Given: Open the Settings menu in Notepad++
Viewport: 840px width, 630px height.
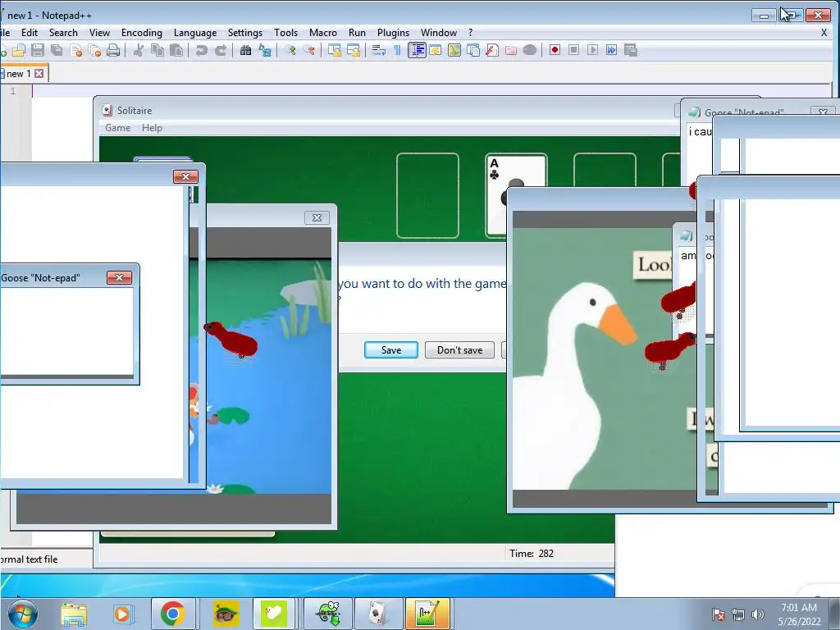Looking at the screenshot, I should 244,33.
